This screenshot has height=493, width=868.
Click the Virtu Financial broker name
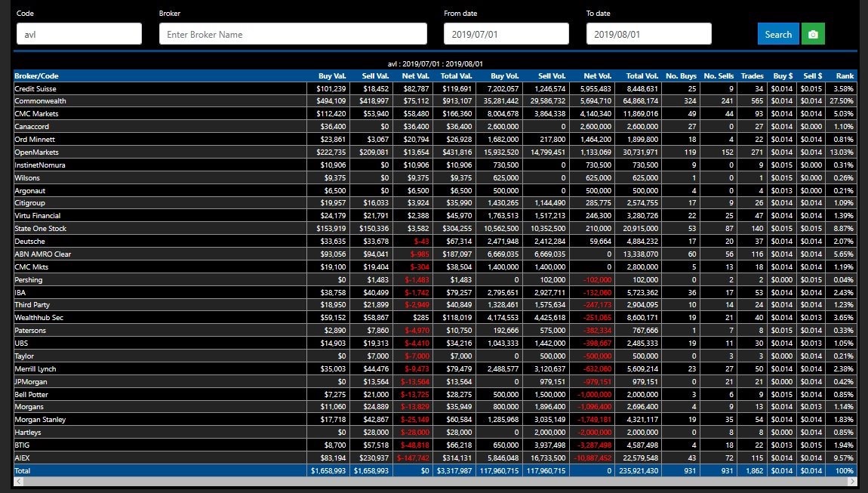coord(38,216)
